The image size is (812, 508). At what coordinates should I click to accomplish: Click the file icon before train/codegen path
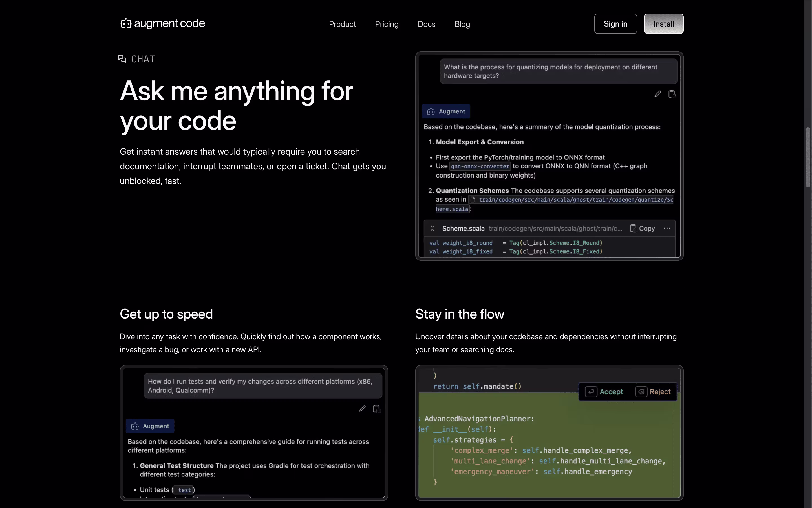pos(473,200)
